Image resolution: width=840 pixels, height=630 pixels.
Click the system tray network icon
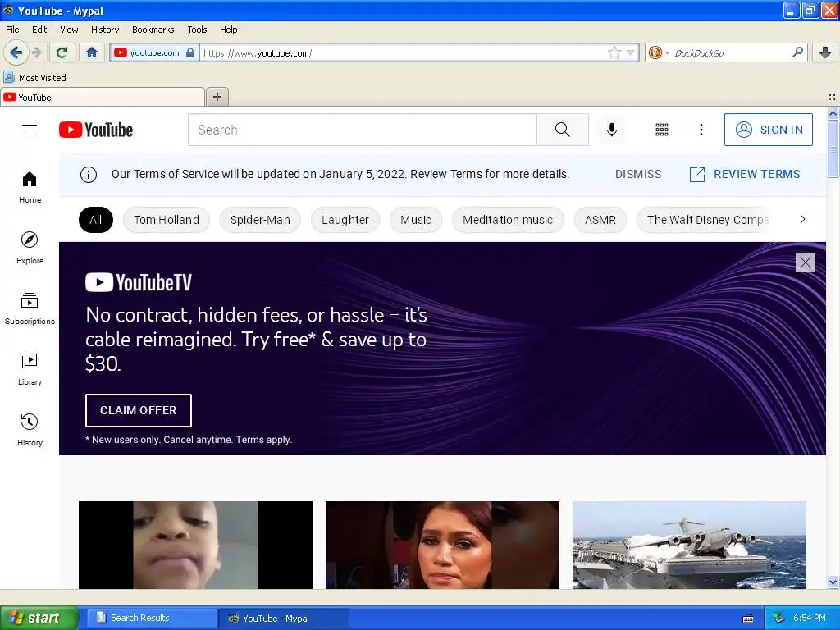click(778, 619)
